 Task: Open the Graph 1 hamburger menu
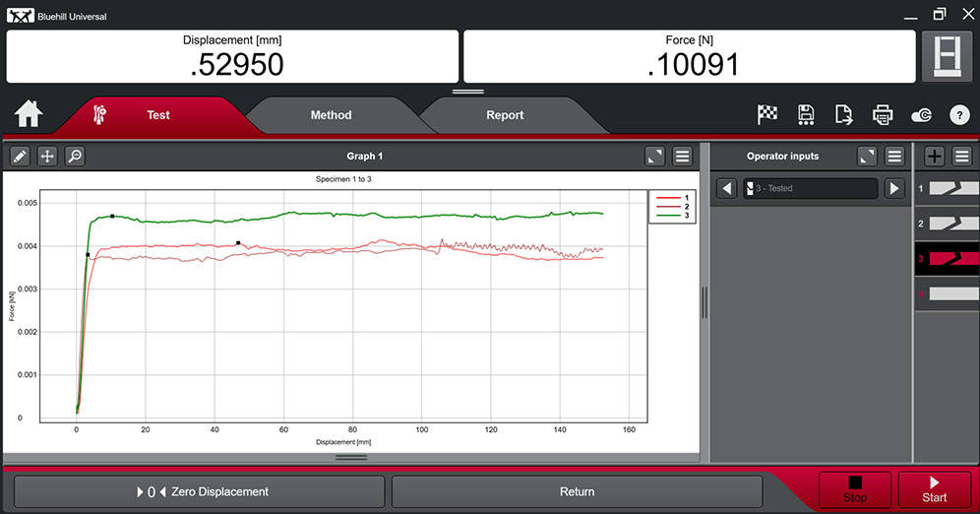[682, 156]
